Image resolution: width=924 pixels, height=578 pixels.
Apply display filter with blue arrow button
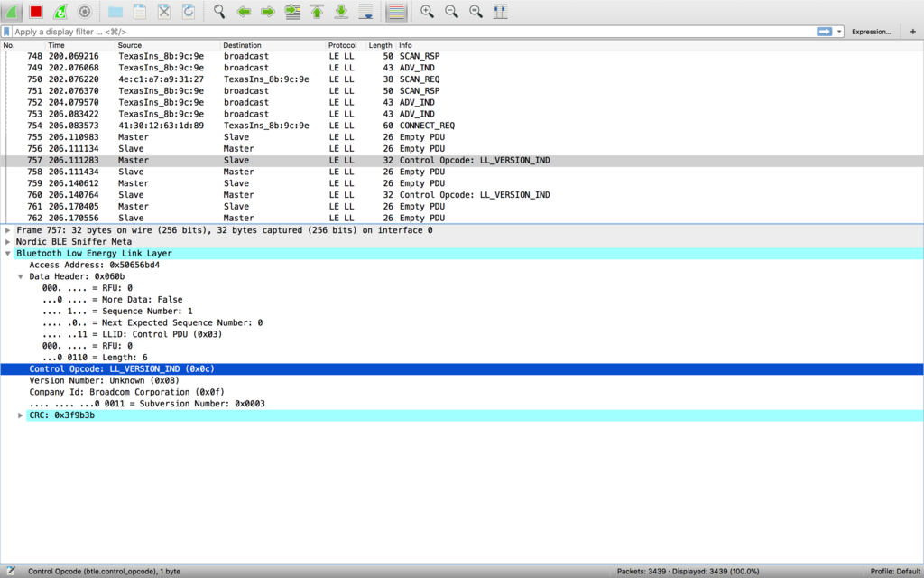point(825,32)
